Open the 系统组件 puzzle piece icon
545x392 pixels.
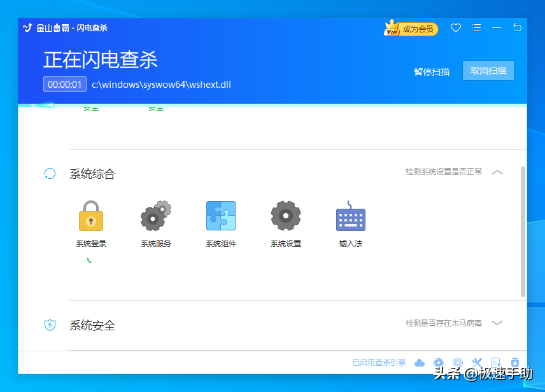[x=220, y=216]
